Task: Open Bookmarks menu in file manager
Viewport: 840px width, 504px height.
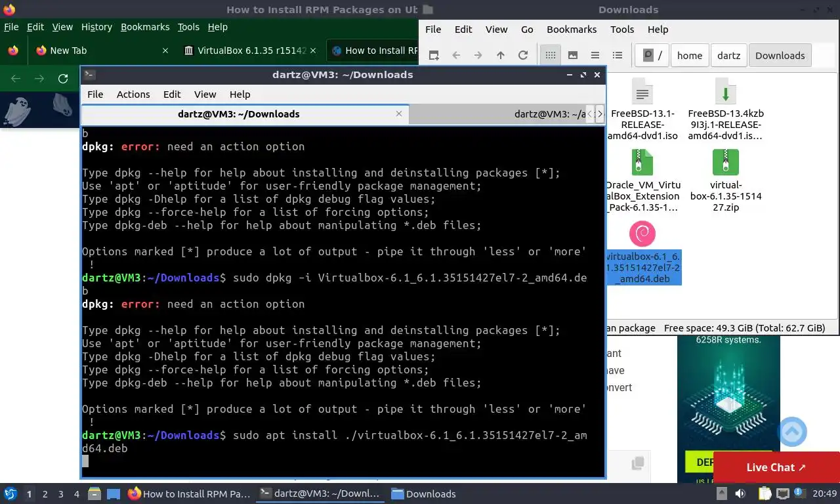Action: pyautogui.click(x=572, y=29)
